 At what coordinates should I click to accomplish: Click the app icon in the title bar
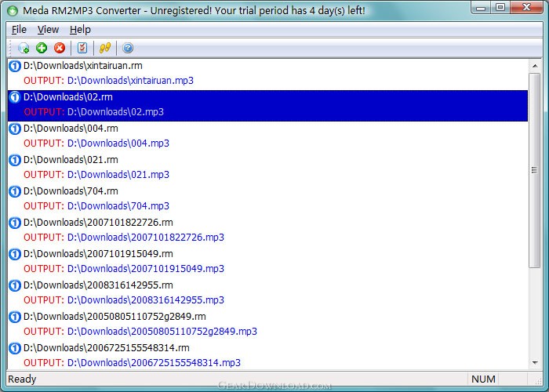click(13, 11)
